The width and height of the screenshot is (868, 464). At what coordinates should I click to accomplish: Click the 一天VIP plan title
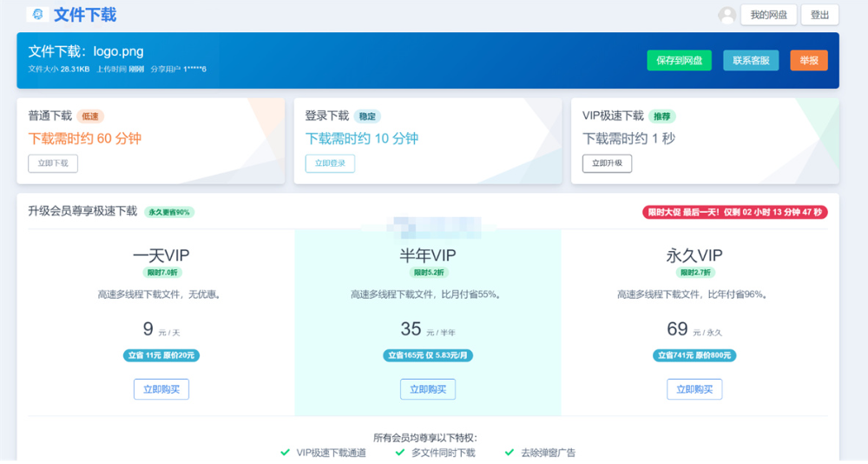[x=161, y=255]
